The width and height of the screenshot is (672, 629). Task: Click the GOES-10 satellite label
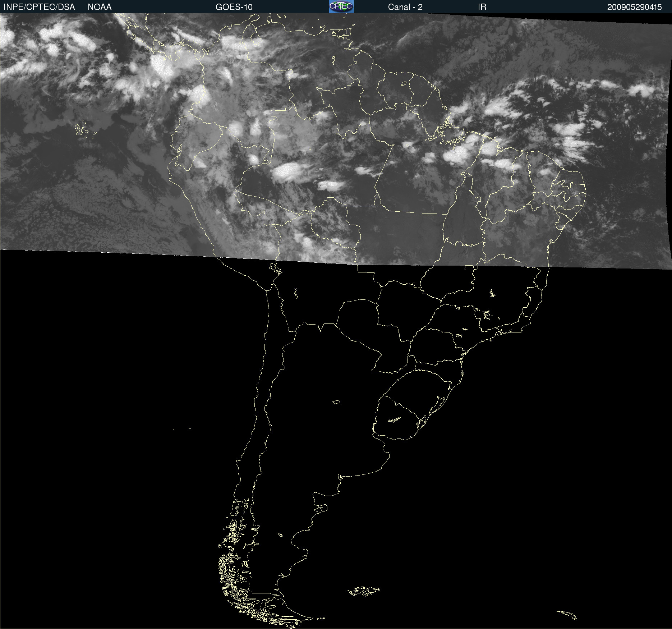[234, 7]
